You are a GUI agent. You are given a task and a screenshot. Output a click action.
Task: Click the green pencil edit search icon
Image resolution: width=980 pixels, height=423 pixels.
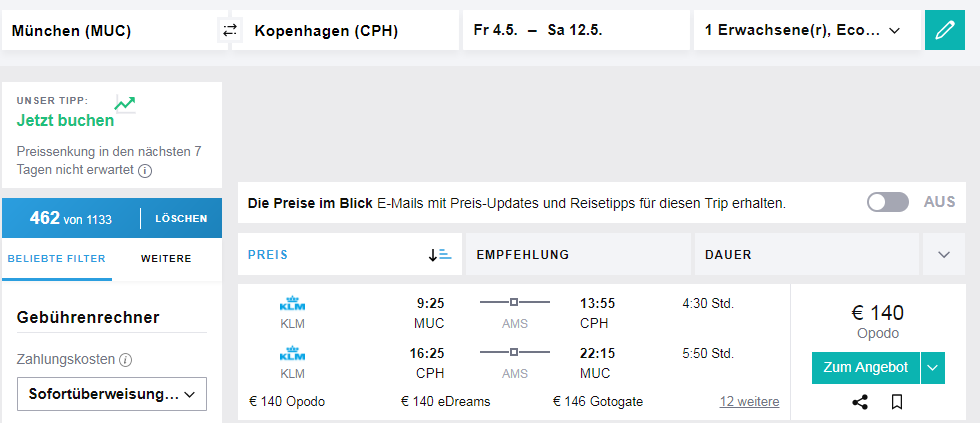pos(945,31)
